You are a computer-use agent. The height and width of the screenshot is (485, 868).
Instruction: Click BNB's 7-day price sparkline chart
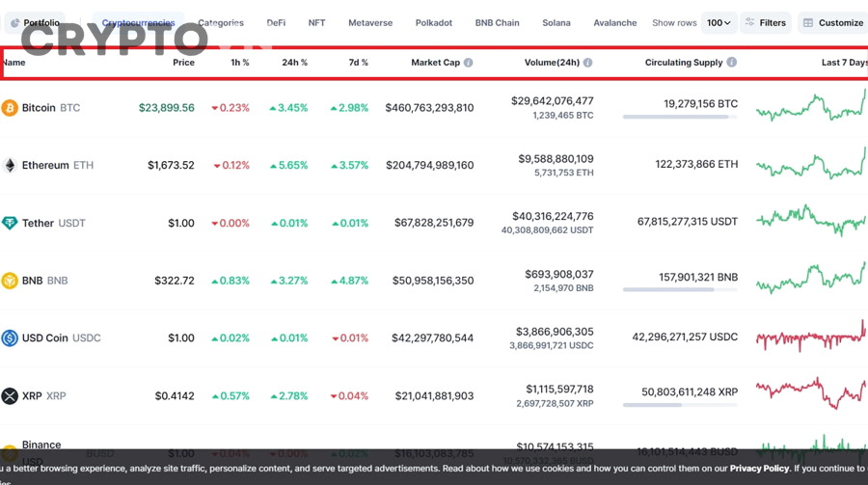(x=811, y=278)
